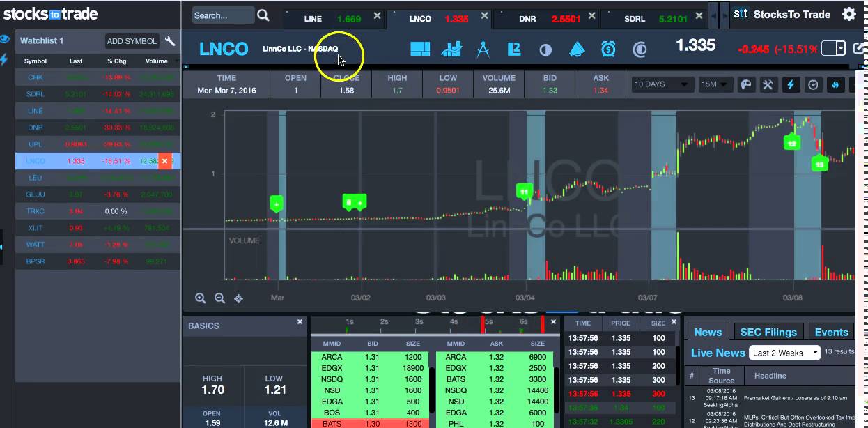Select DNR row in watchlist

(x=98, y=128)
